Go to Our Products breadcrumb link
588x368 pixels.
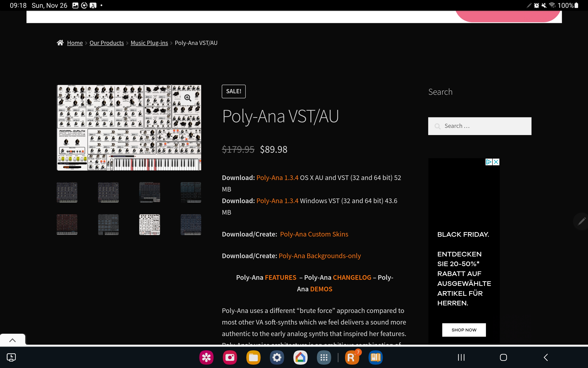click(x=106, y=43)
